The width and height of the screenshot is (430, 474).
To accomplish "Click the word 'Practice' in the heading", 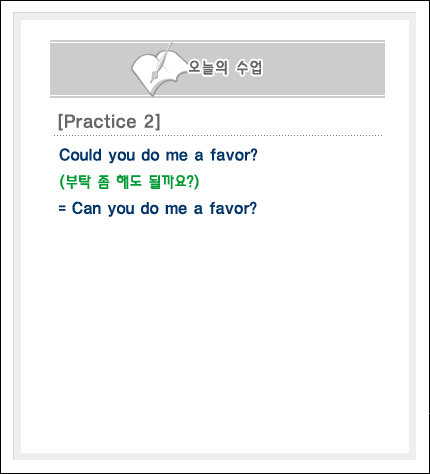I will click(x=100, y=121).
